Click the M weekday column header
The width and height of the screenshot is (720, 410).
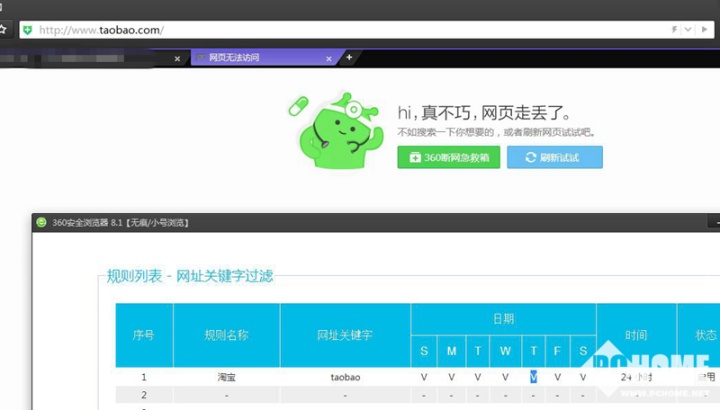click(x=451, y=351)
